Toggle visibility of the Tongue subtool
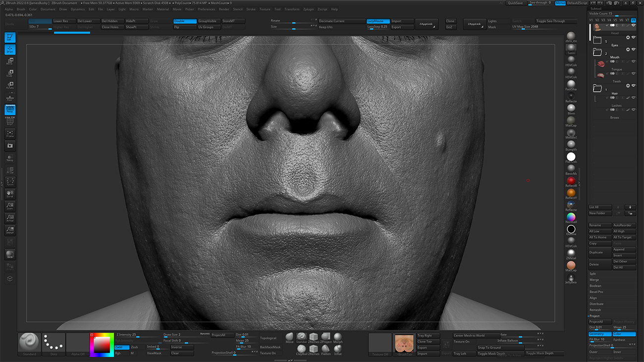This screenshot has width=644, height=362. pyautogui.click(x=634, y=61)
